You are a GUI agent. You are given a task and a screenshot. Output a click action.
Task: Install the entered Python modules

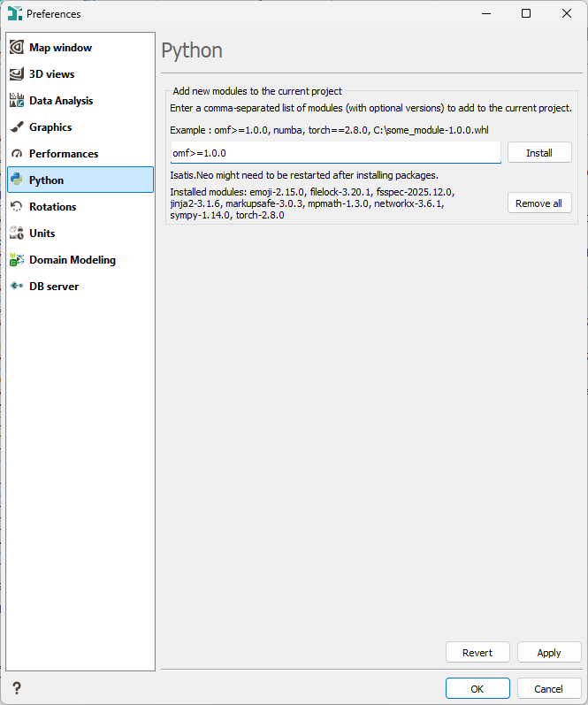pos(538,153)
